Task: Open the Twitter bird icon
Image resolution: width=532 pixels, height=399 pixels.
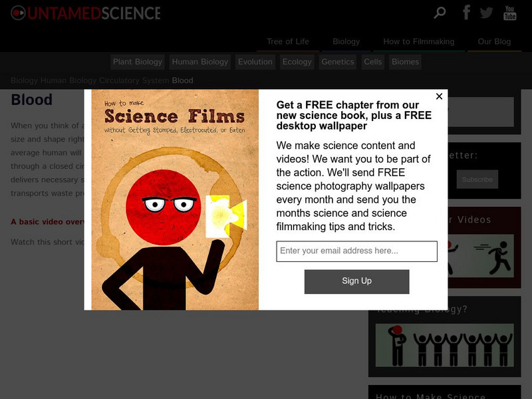Action: point(487,13)
